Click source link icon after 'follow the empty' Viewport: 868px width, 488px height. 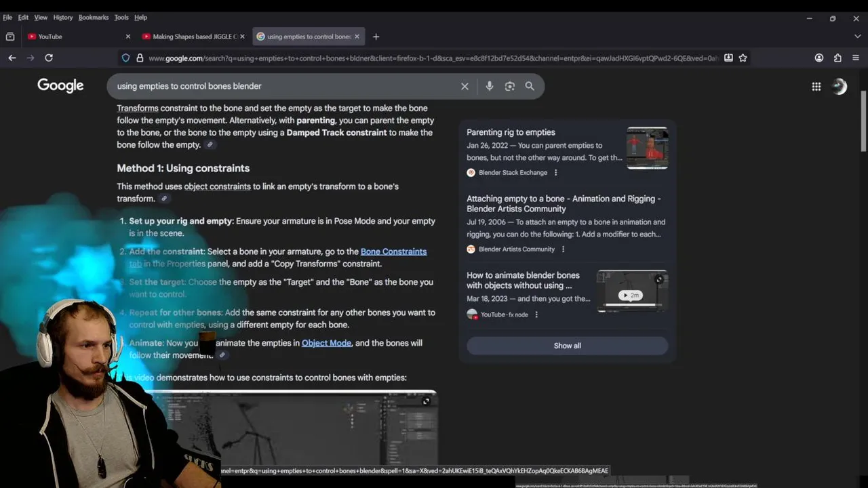pos(210,144)
